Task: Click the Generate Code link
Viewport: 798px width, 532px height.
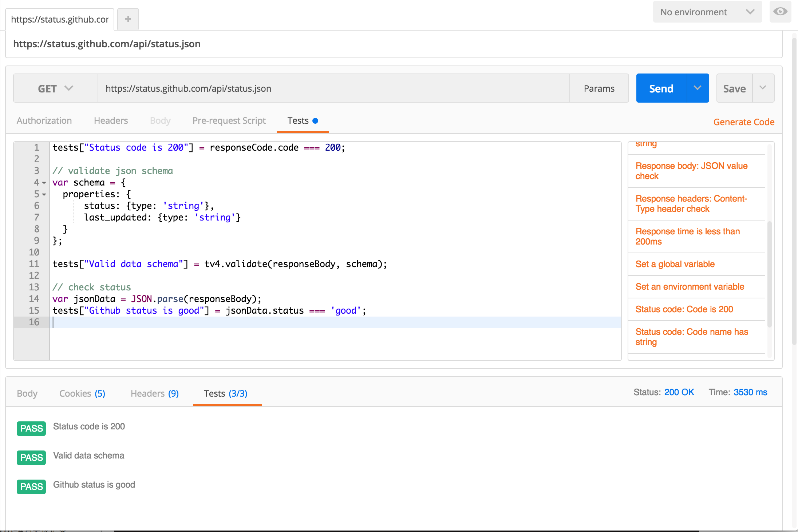Action: click(743, 122)
